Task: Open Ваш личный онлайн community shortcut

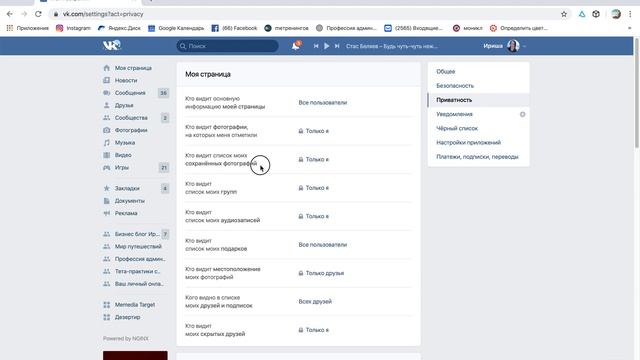Action: tap(139, 284)
